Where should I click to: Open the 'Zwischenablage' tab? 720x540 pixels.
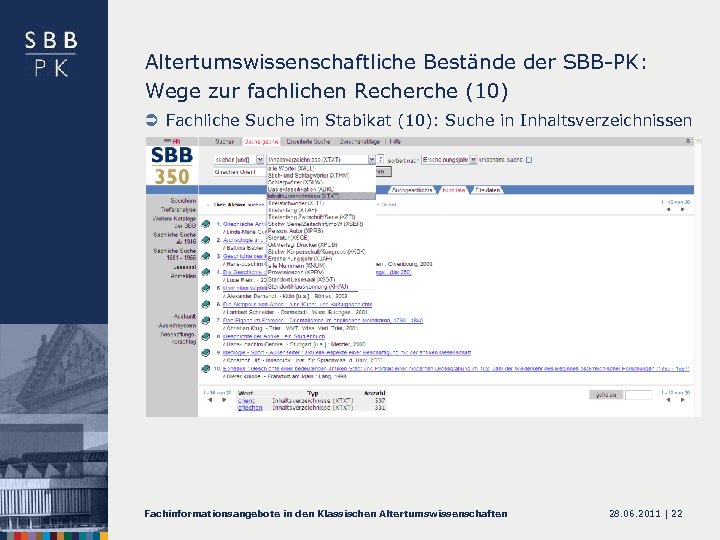pos(360,141)
